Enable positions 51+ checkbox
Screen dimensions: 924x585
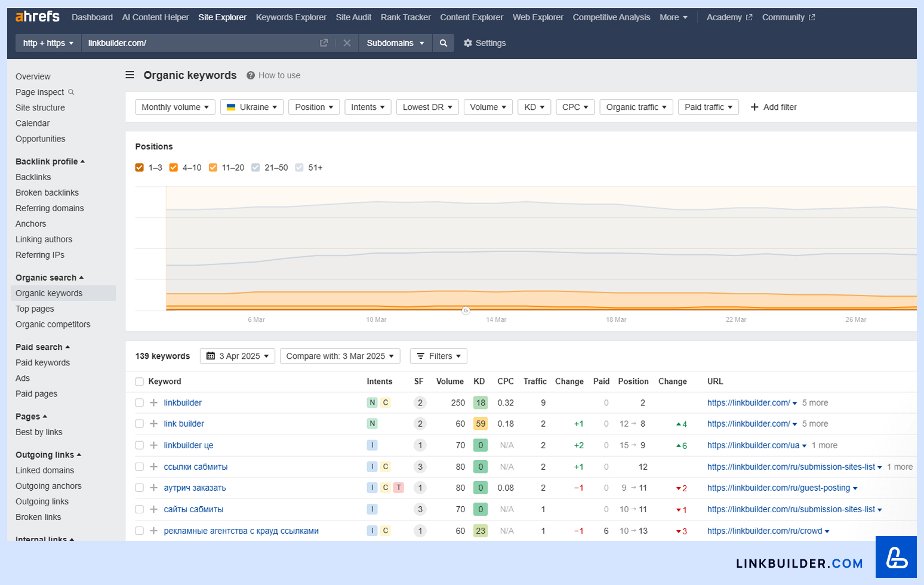[299, 168]
